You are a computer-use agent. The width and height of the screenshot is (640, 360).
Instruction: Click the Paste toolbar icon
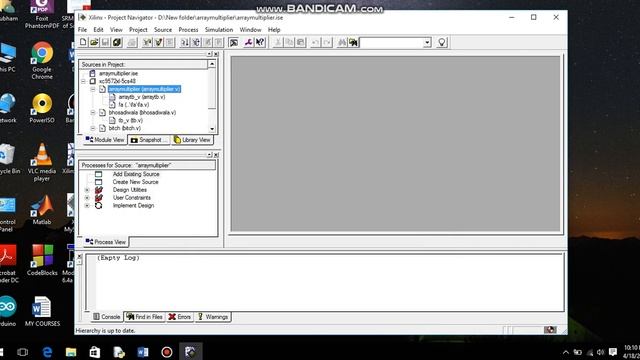tap(300, 42)
